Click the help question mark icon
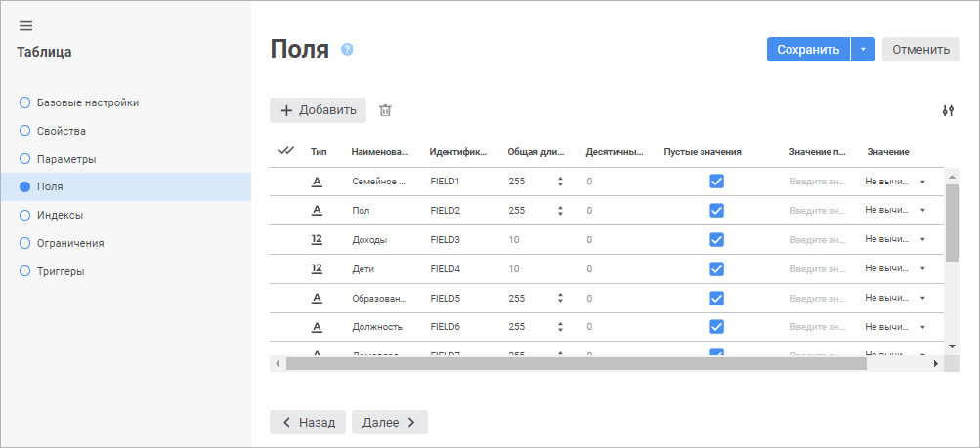Image resolution: width=980 pixels, height=448 pixels. tap(347, 50)
